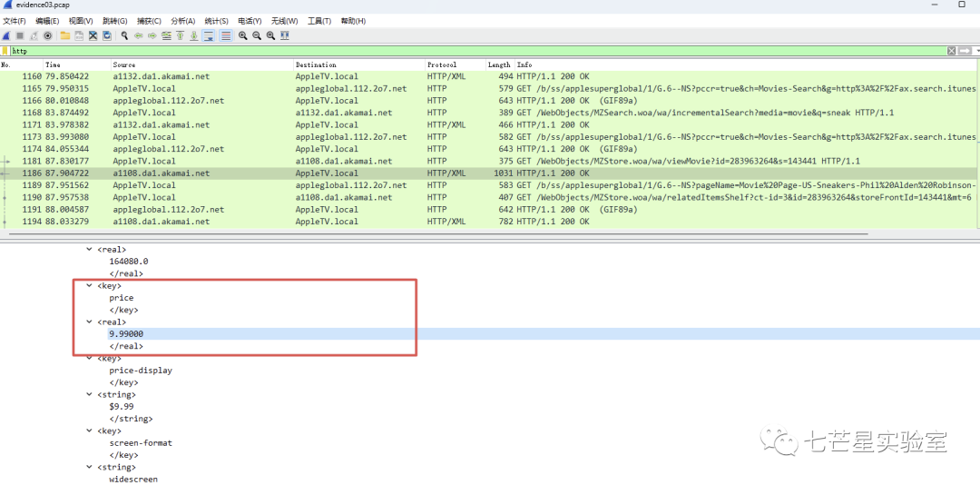Select packet 1168 incrementalSearch GET request
The width and height of the screenshot is (980, 485).
click(487, 113)
